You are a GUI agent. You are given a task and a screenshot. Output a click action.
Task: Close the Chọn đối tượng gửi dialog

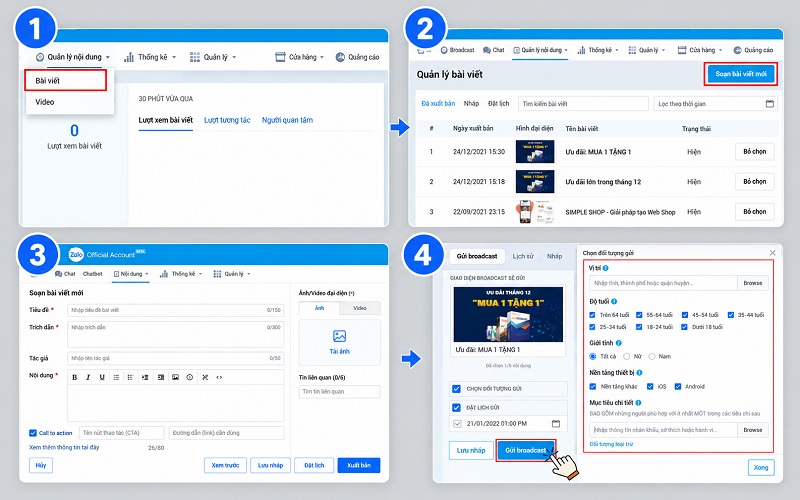click(x=772, y=253)
